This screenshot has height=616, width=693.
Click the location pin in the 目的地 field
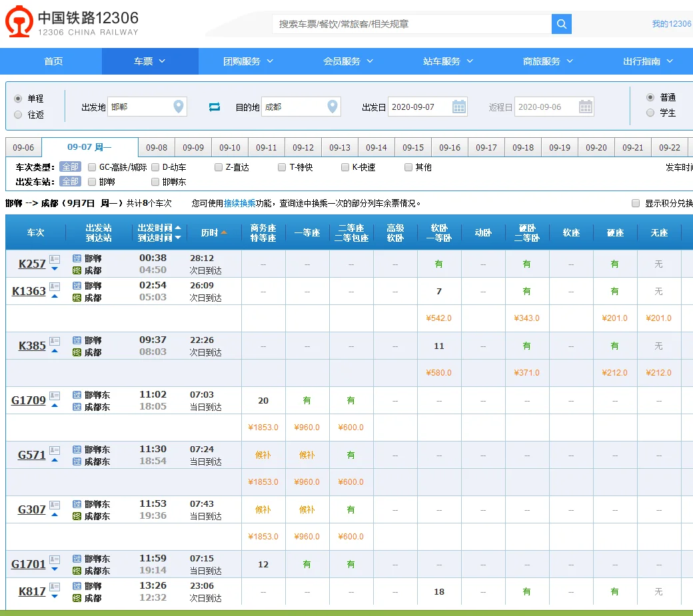click(332, 106)
